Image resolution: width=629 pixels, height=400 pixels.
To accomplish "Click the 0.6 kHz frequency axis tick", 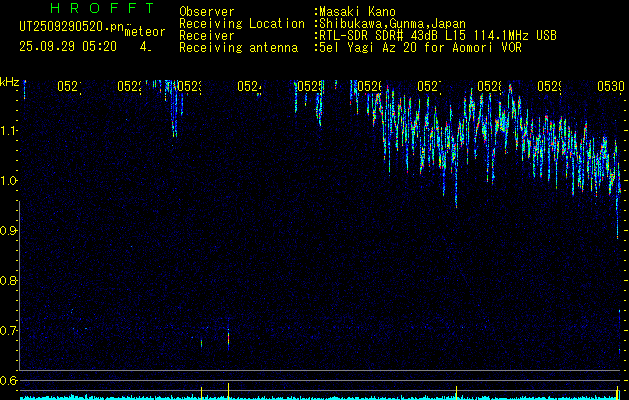I will (x=9, y=380).
